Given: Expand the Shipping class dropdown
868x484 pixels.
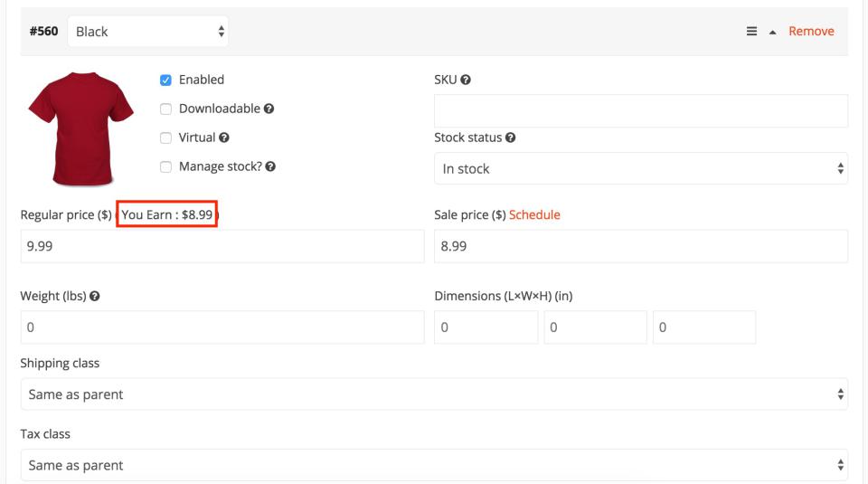Looking at the screenshot, I should coord(434,394).
